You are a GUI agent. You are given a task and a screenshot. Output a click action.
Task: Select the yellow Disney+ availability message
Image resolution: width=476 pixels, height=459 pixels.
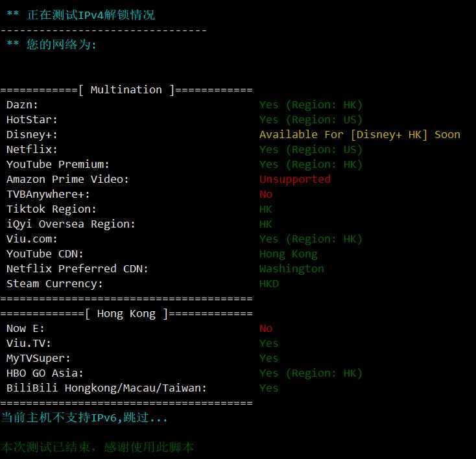(x=359, y=134)
